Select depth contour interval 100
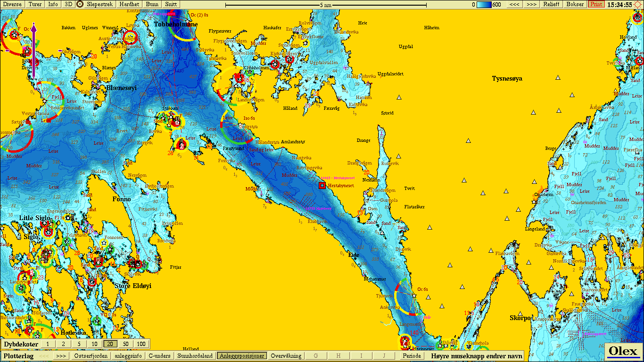Viewport: 644px width, 362px height. [x=141, y=344]
